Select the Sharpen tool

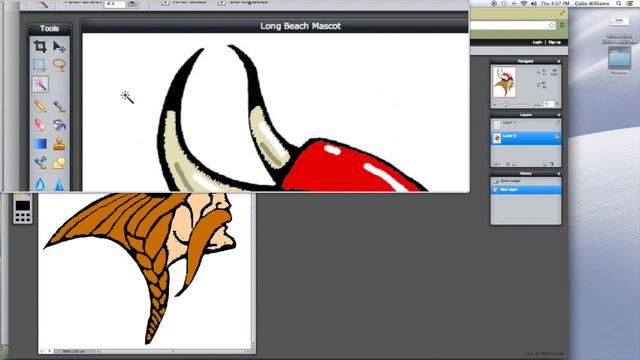(x=59, y=184)
